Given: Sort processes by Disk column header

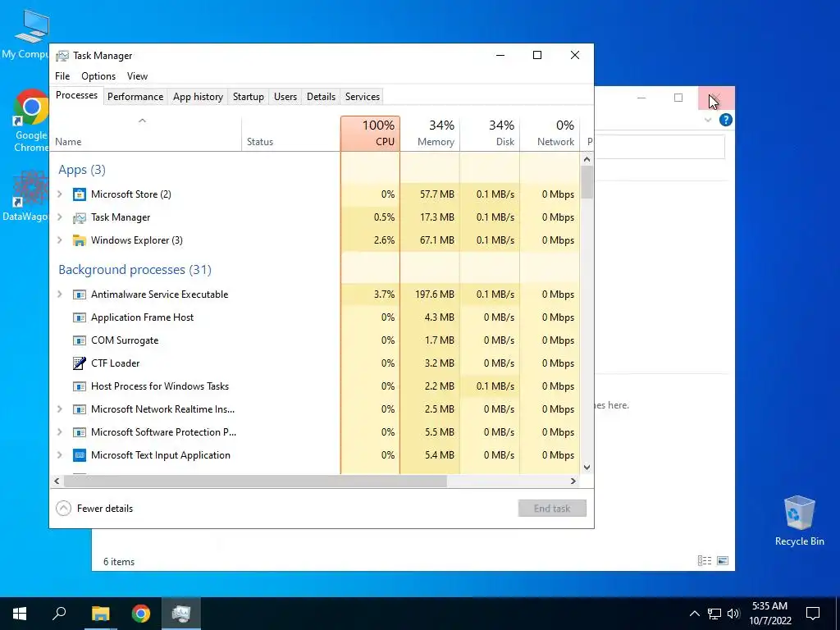Looking at the screenshot, I should [x=490, y=134].
